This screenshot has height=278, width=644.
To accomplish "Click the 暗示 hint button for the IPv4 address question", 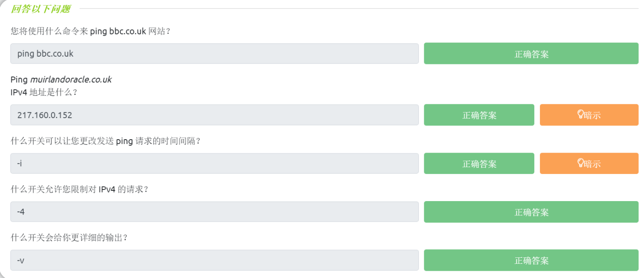I will 589,115.
